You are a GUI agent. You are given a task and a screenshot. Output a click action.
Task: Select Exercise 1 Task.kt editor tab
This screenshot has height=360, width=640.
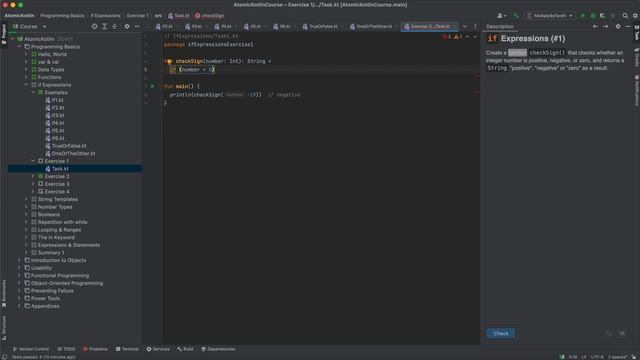point(428,27)
